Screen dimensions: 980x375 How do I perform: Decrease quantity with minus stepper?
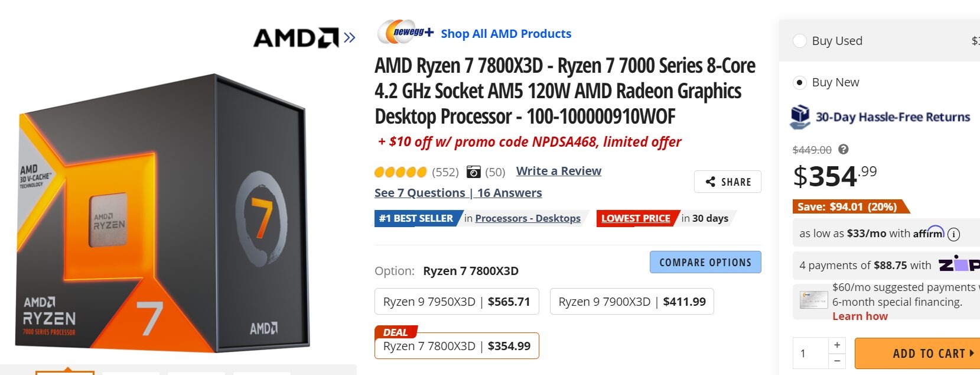(837, 360)
